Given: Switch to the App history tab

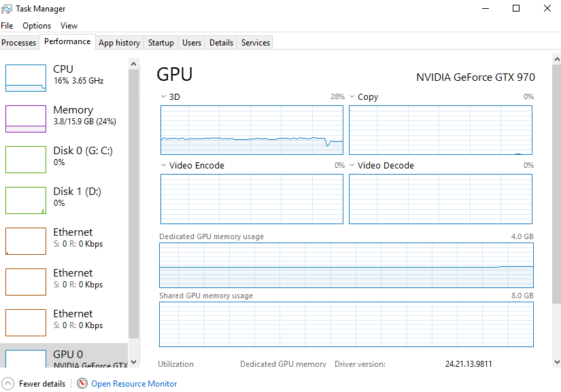Looking at the screenshot, I should pos(120,43).
